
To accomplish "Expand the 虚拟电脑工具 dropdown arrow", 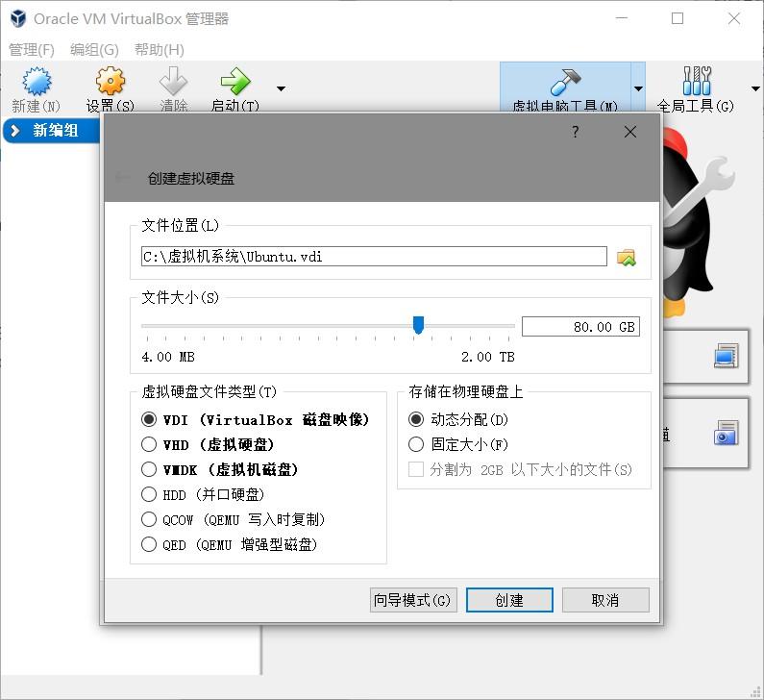I will [638, 88].
